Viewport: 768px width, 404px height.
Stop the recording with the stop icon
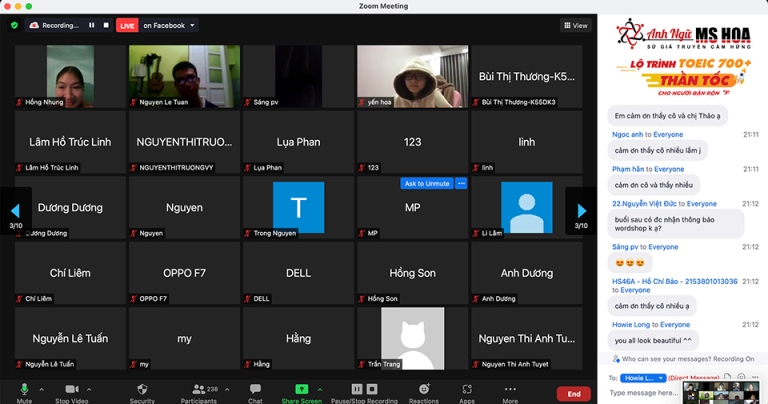[105, 25]
